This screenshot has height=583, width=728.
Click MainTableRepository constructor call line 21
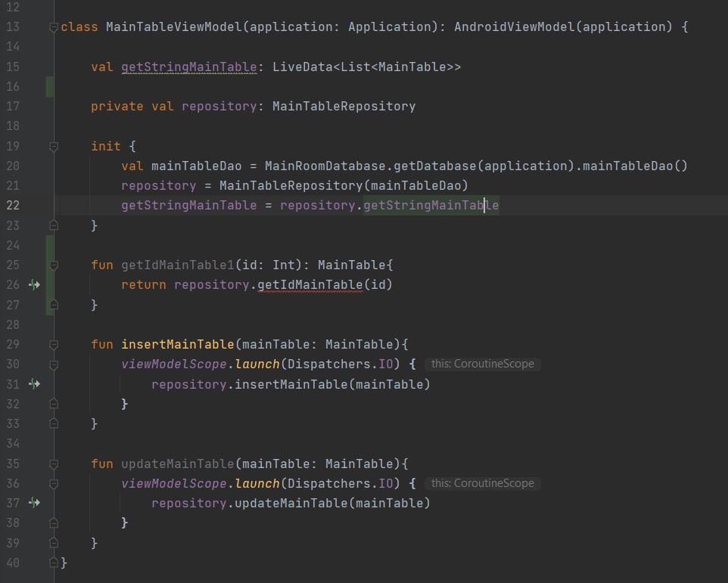click(291, 186)
